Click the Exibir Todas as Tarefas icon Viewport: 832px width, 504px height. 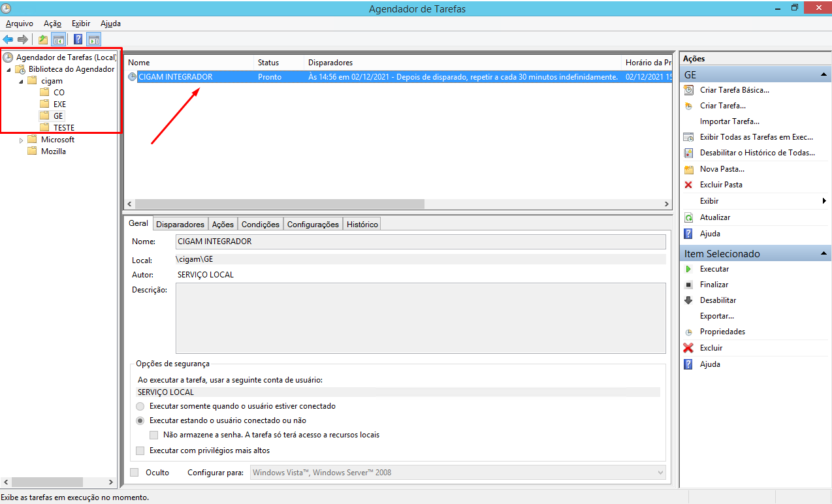click(x=688, y=137)
